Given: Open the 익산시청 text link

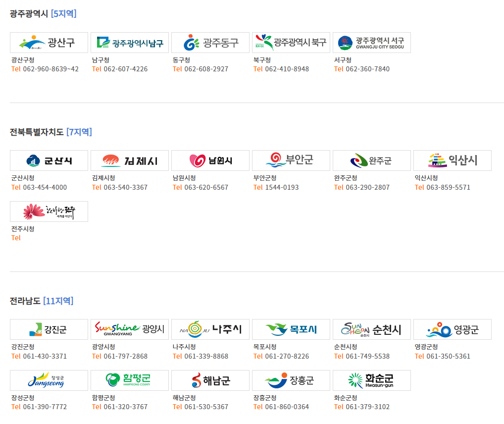Looking at the screenshot, I should [426, 178].
